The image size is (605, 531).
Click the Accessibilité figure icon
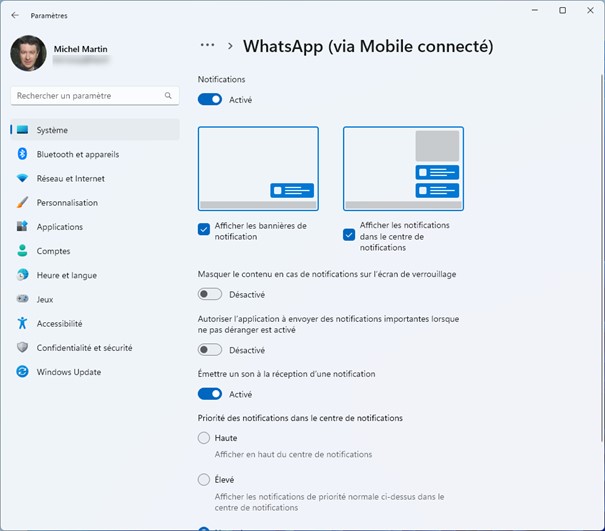click(x=22, y=323)
